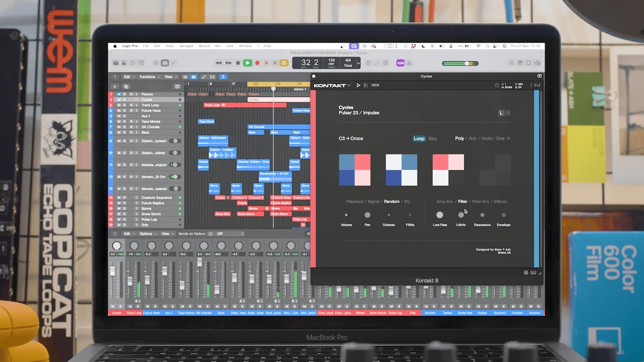This screenshot has height=362, width=644.
Task: Open the Track menu
Action: [170, 46]
